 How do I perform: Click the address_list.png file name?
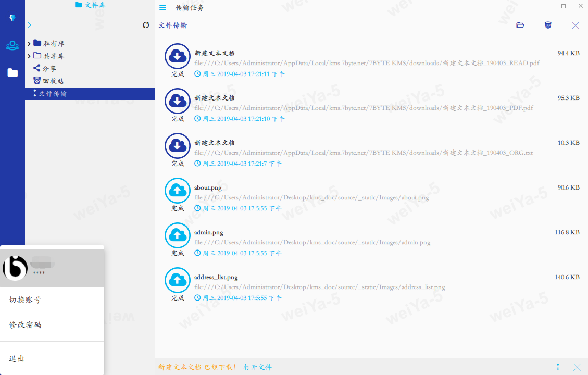pos(216,277)
